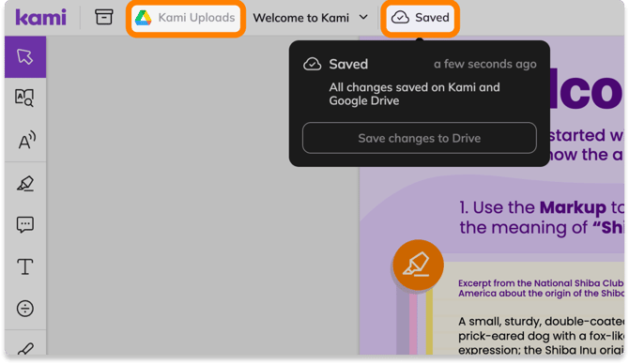Select the Equation tool
Viewport: 629px width, 364px height.
tap(24, 309)
